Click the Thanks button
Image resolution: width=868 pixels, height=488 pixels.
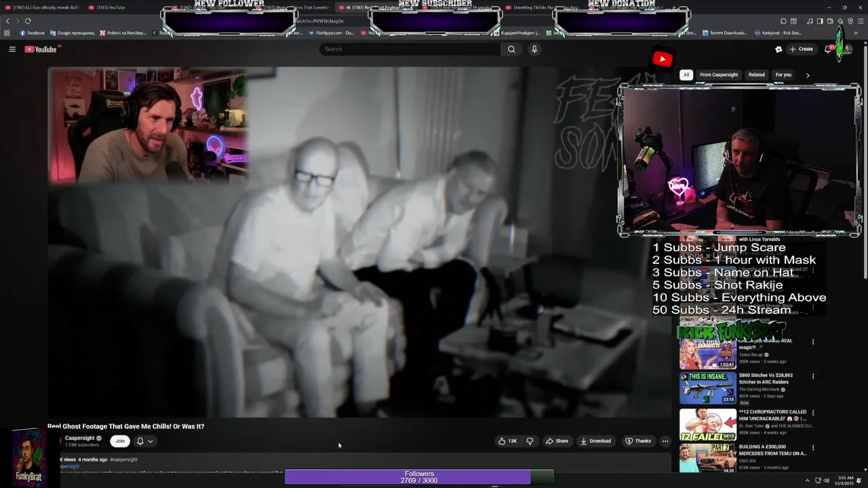click(x=638, y=441)
